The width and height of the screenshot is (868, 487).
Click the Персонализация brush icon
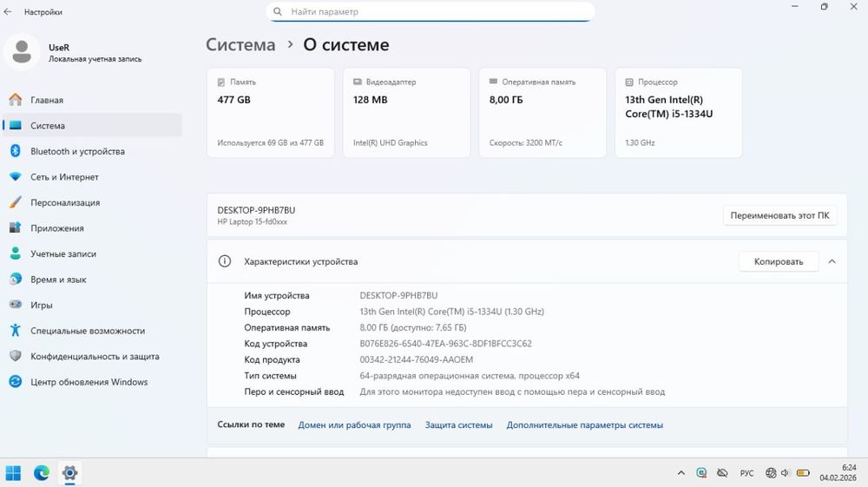(15, 202)
